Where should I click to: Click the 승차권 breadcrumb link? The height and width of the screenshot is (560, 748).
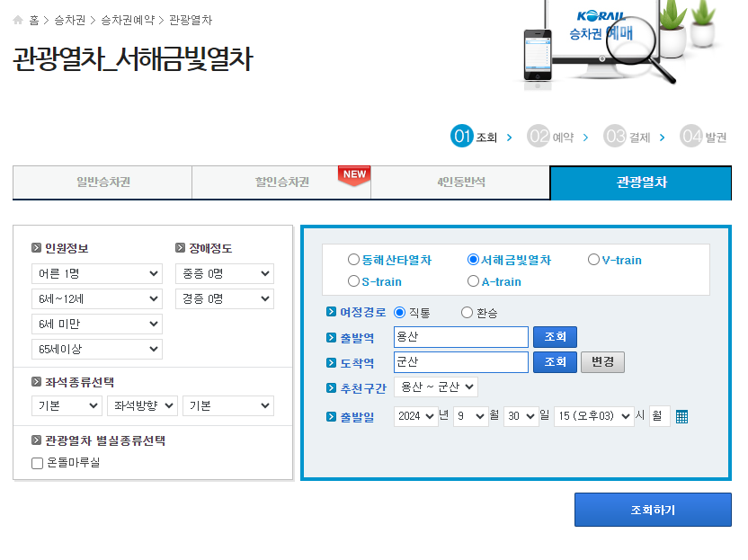tap(69, 20)
